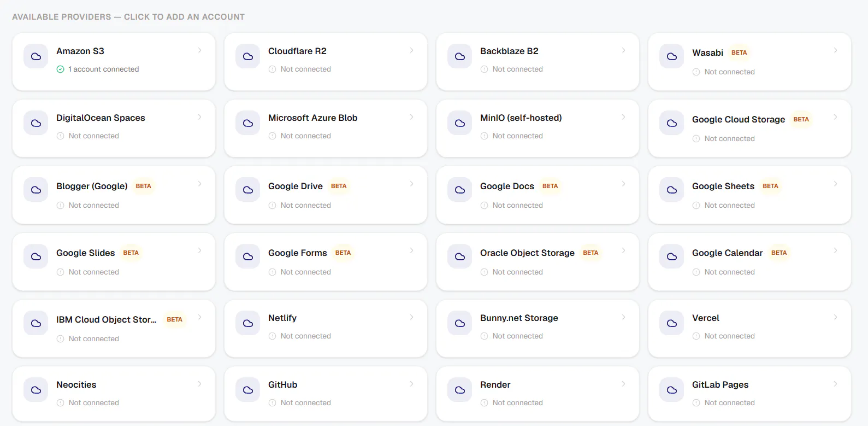The height and width of the screenshot is (426, 868).
Task: Select the Microsoft Azure Blob cloud icon
Action: point(248,123)
